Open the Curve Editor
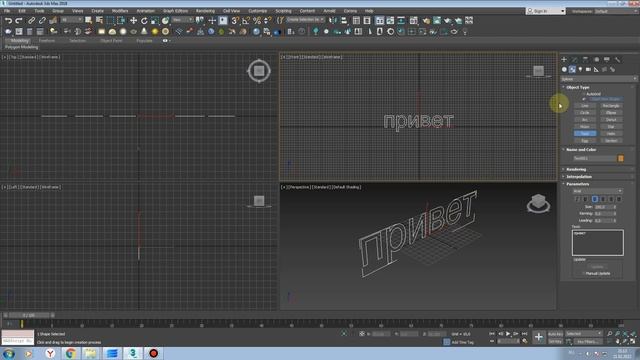This screenshot has height=360, width=640. click(390, 20)
